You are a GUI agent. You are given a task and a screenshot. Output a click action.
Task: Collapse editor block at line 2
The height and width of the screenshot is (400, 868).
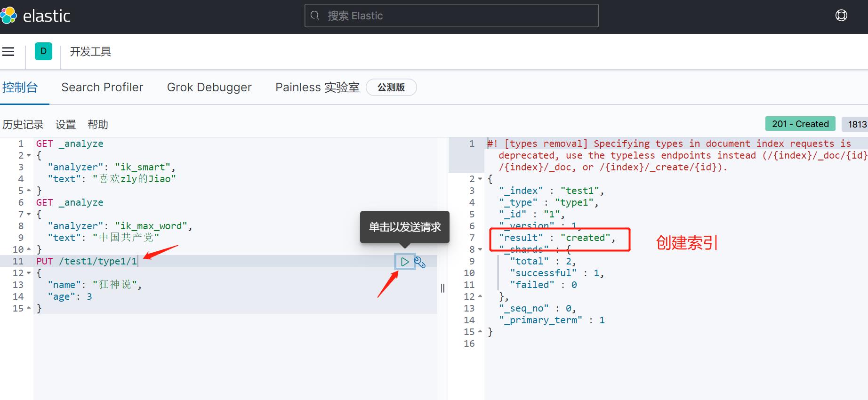[x=29, y=155]
